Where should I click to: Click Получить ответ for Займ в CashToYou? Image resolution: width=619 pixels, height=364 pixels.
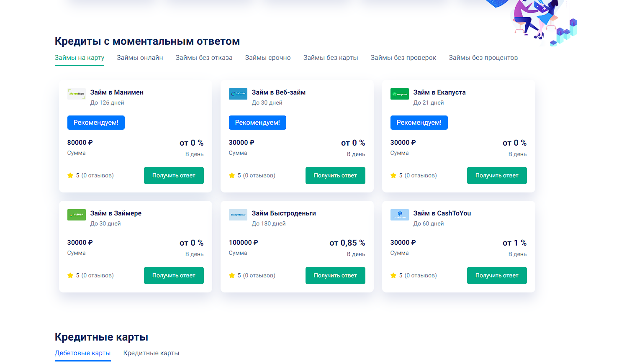coord(497,275)
